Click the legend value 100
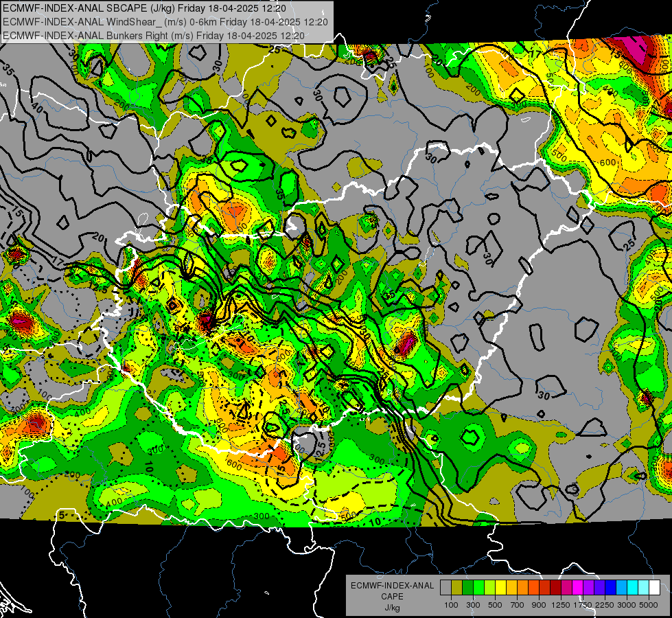Viewport: 672px width, 618px height. coord(451,605)
